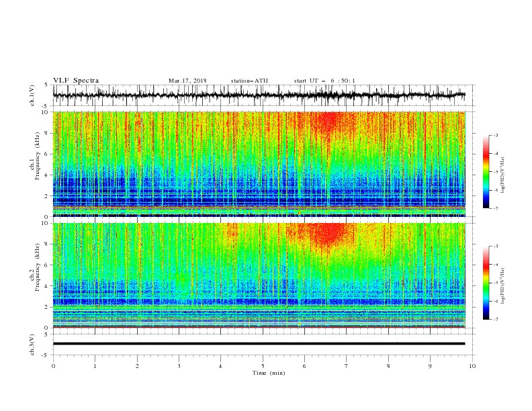Click the "-7" label on ch.2 colorbar

click(x=495, y=320)
